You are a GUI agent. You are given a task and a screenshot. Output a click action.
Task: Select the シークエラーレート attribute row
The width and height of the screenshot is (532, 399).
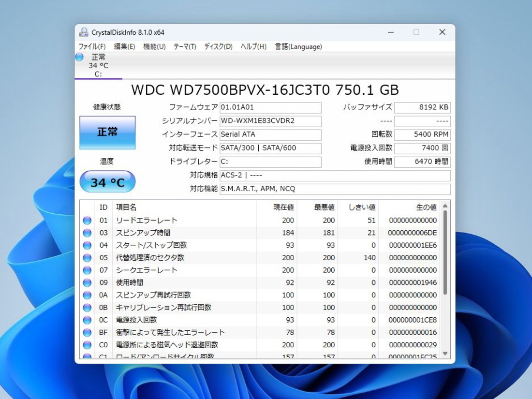pyautogui.click(x=260, y=270)
